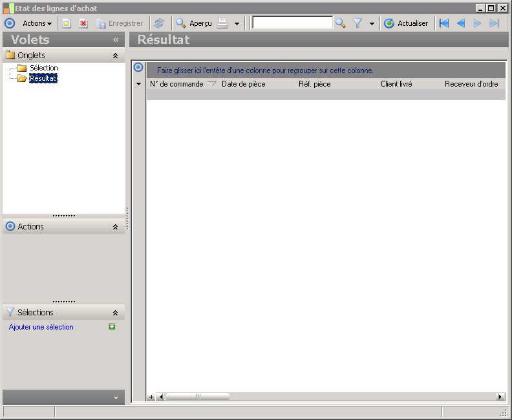Open the Actions toolbar menu
Viewport: 512px width, 420px height.
tap(37, 23)
